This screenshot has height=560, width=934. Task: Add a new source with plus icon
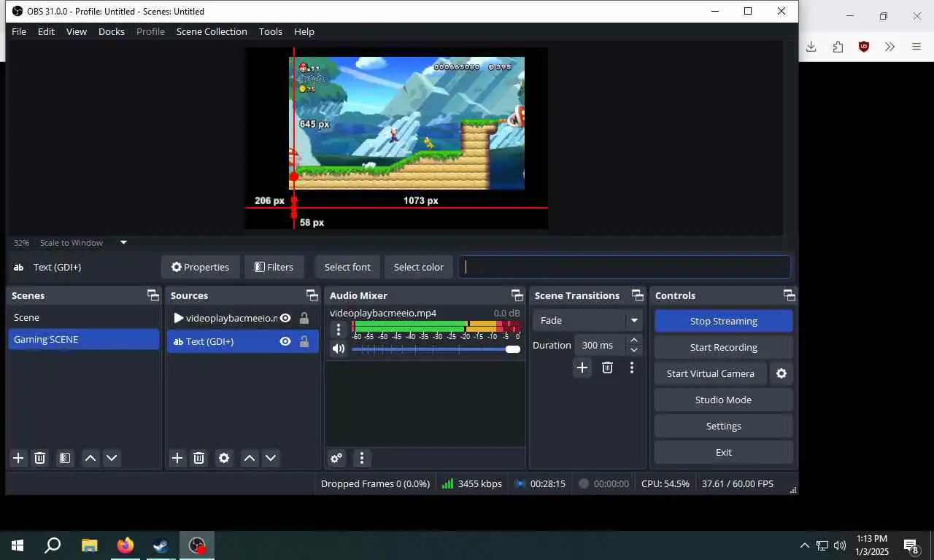pos(177,458)
